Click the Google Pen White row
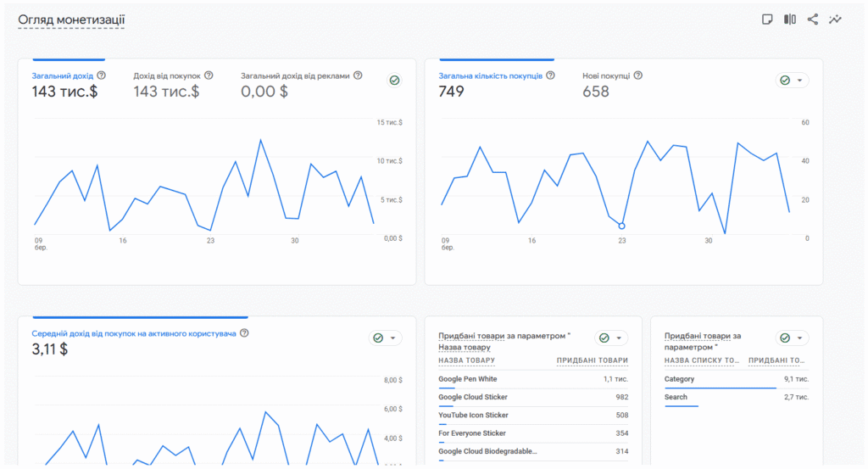 tap(533, 379)
